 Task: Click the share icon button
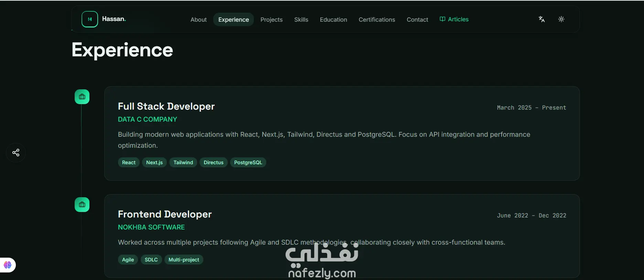tap(16, 153)
